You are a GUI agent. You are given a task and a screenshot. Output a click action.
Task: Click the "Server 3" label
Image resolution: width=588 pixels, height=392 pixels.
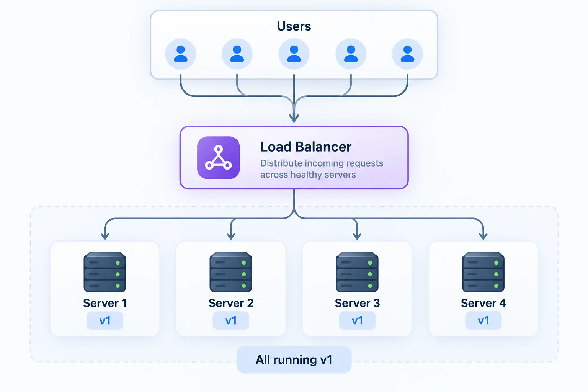click(x=357, y=303)
